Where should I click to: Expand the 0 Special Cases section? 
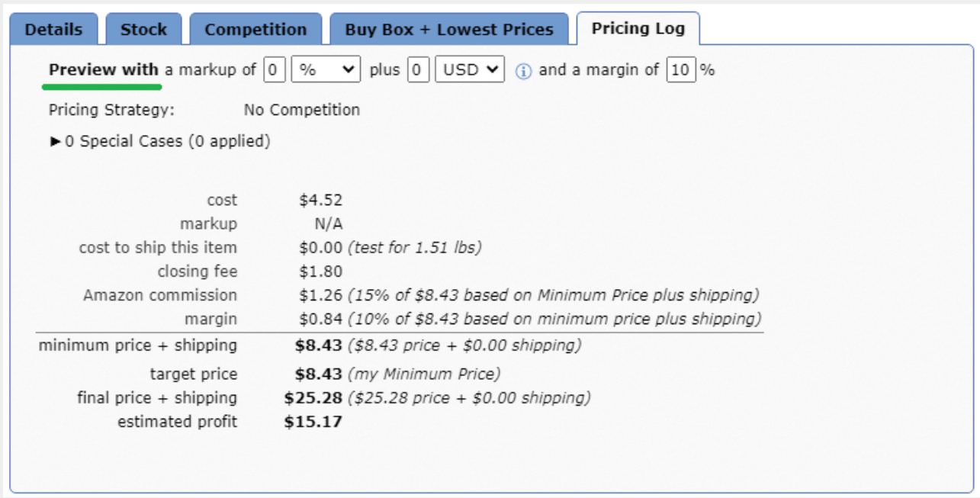(x=160, y=141)
